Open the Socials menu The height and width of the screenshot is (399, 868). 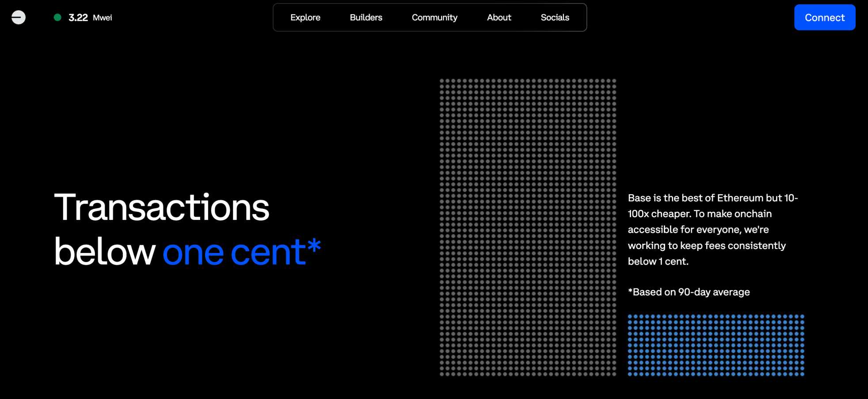tap(555, 17)
